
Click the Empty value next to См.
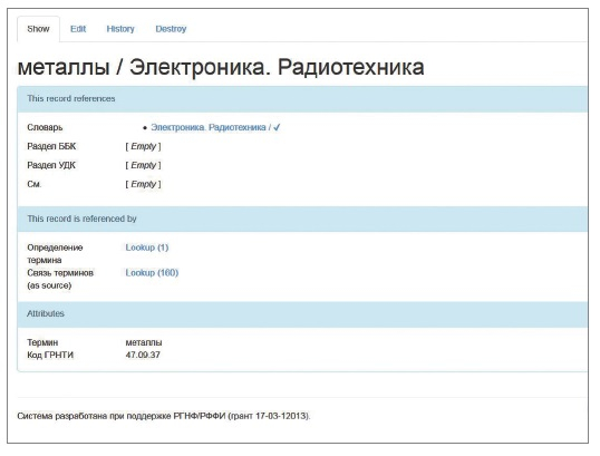(143, 184)
